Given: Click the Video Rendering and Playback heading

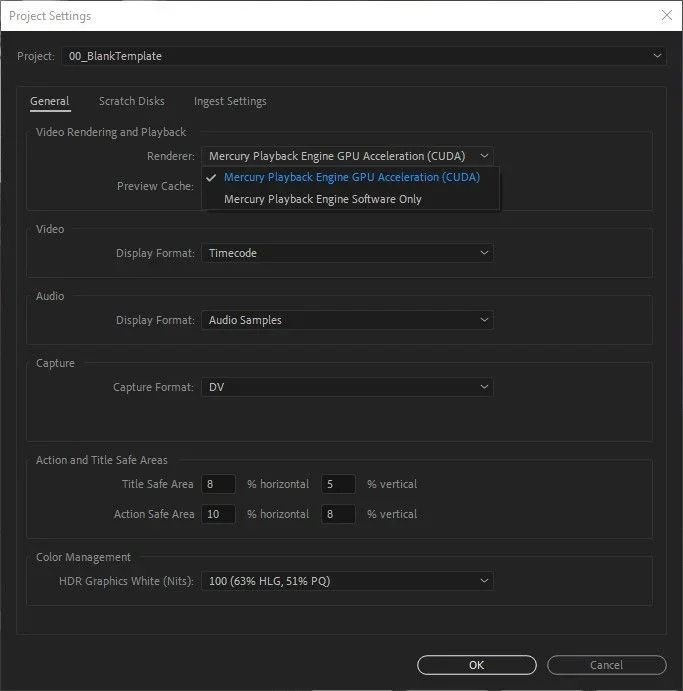Looking at the screenshot, I should 111,132.
